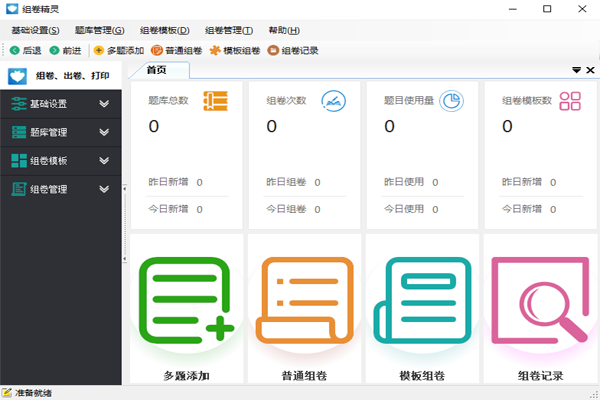The image size is (600, 400).
Task: Click the 组卷次数 card title
Action: (x=286, y=101)
